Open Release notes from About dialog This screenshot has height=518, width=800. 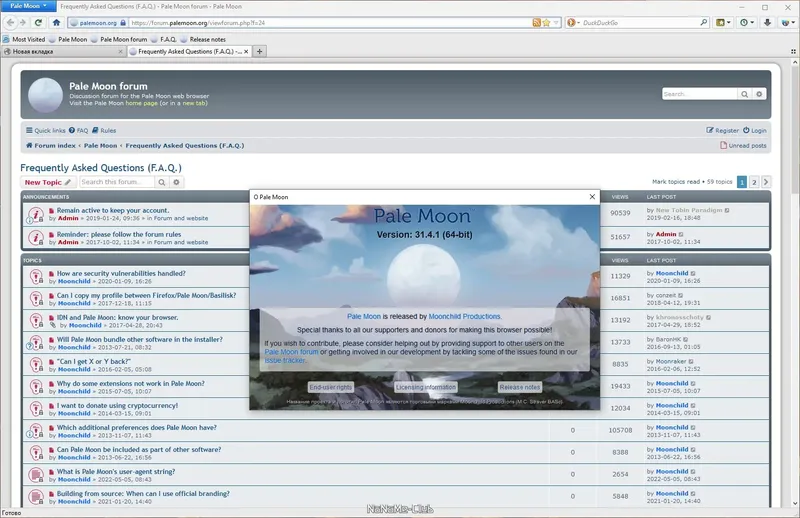coord(519,387)
